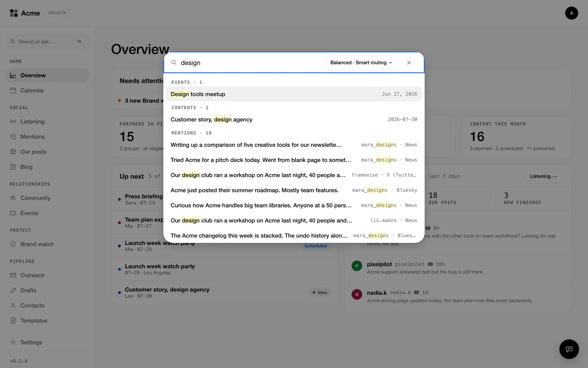Image resolution: width=588 pixels, height=368 pixels.
Task: Open summer roadmap mention result
Action: tap(294, 190)
